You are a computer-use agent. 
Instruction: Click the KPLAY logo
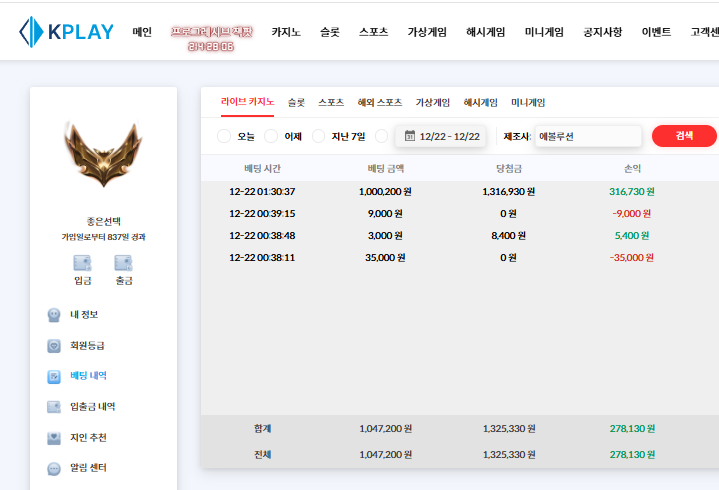tap(66, 32)
